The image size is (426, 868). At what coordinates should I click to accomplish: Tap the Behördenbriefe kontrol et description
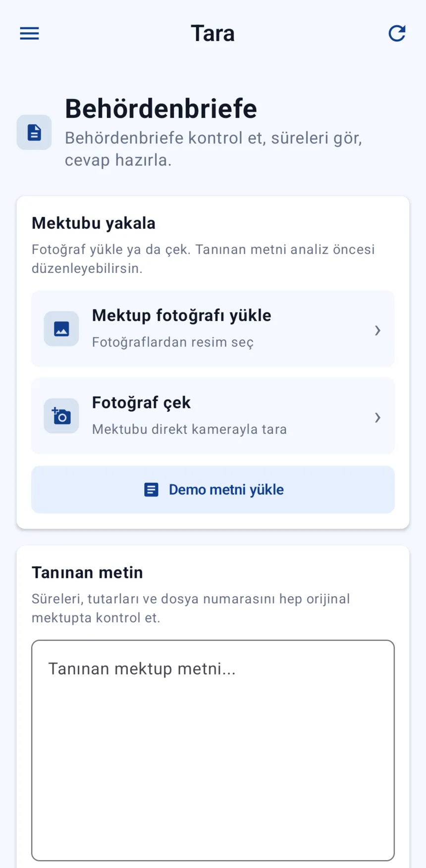(x=213, y=149)
